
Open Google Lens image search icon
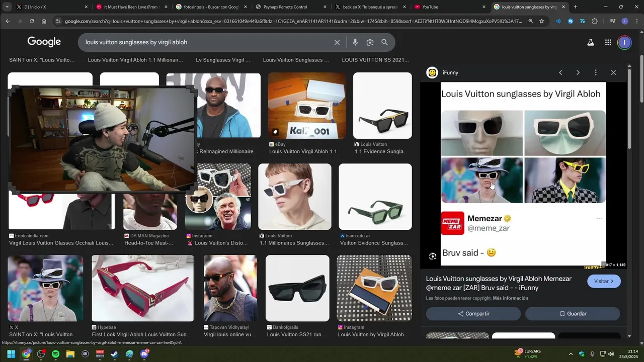(x=370, y=43)
